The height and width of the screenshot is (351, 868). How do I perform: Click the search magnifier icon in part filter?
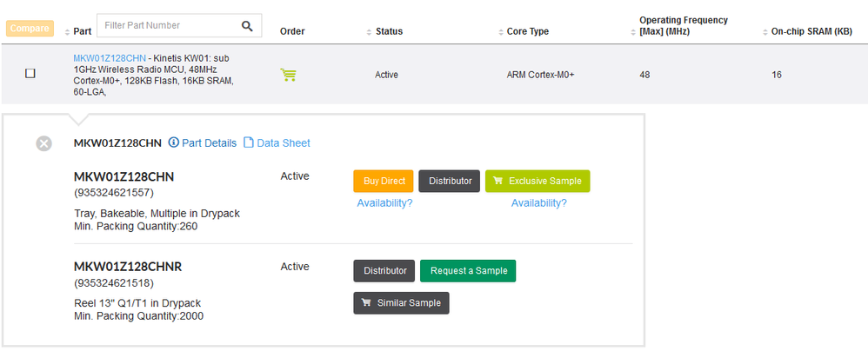[248, 26]
